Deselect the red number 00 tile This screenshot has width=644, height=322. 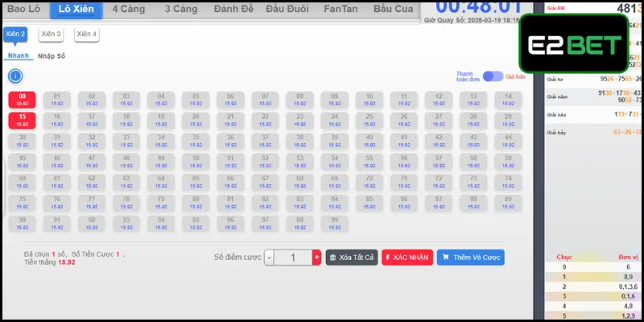pyautogui.click(x=23, y=100)
